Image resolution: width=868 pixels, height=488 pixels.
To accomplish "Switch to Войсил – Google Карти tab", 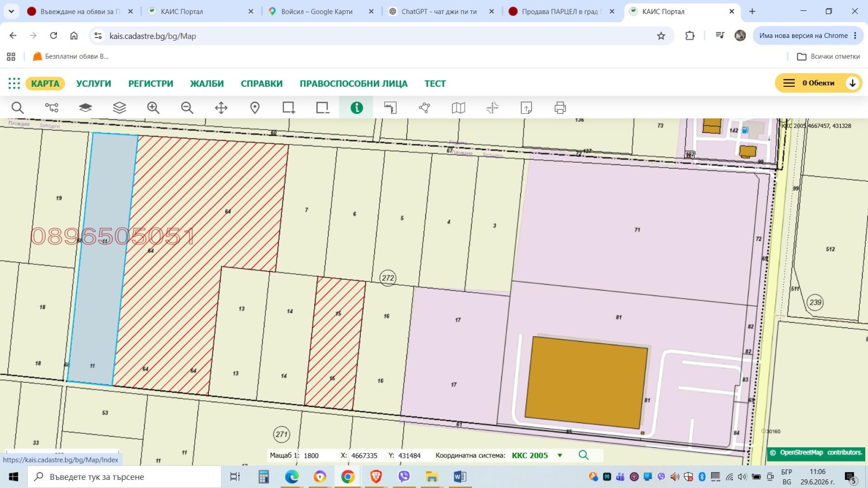I will point(321,11).
